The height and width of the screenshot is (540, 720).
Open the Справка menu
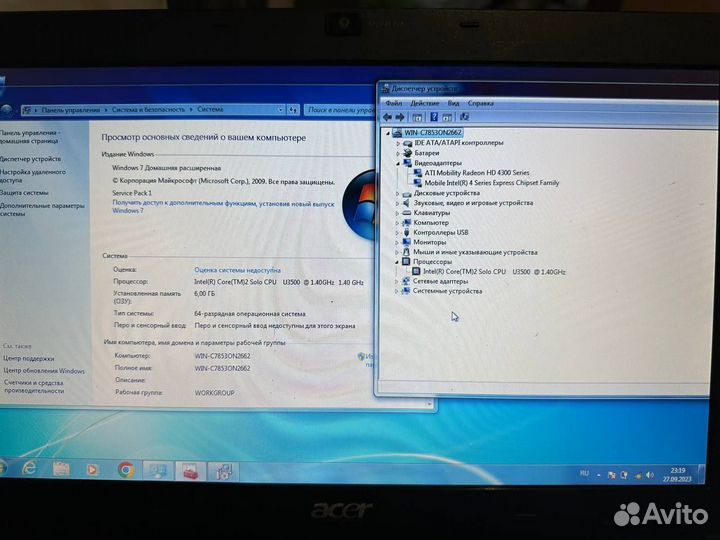480,103
